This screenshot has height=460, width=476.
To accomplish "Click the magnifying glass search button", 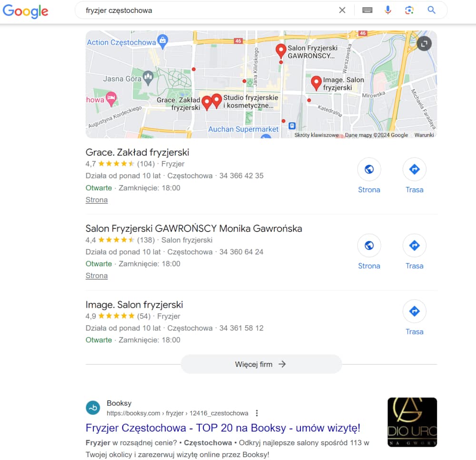I will coord(431,10).
